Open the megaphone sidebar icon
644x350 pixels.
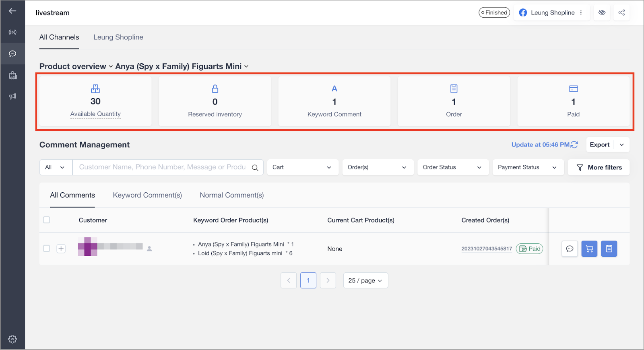pyautogui.click(x=12, y=96)
